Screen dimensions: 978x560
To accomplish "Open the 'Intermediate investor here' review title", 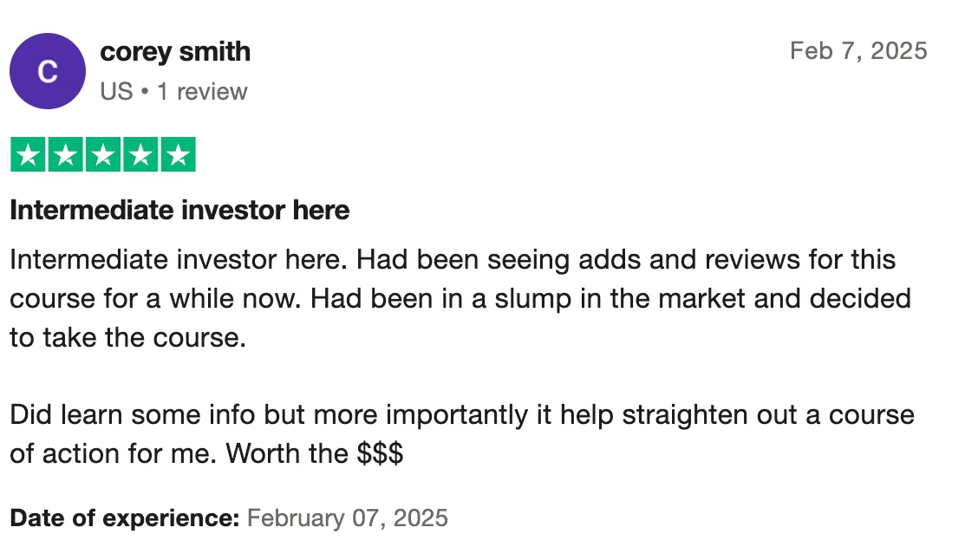I will pos(179,210).
